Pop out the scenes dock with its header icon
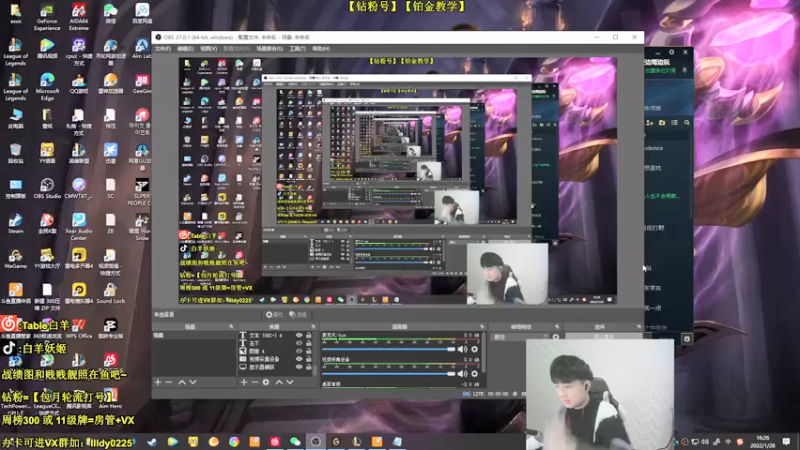Screen dimensions: 800x450 click(231, 327)
